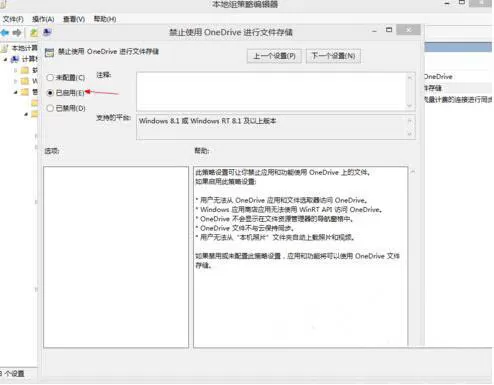Click the 支持的平台 label

click(113, 118)
